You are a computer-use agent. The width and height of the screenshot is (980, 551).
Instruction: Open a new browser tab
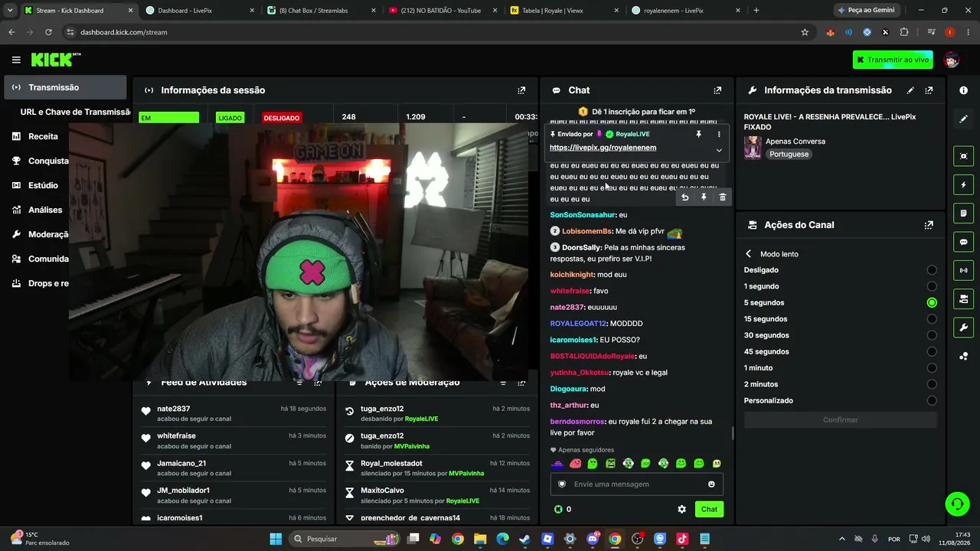point(756,11)
